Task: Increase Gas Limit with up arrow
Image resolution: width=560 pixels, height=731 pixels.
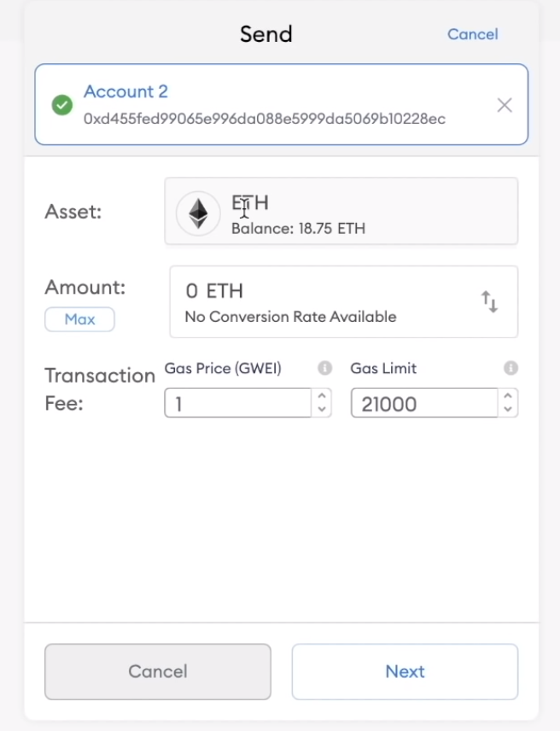Action: (x=508, y=396)
